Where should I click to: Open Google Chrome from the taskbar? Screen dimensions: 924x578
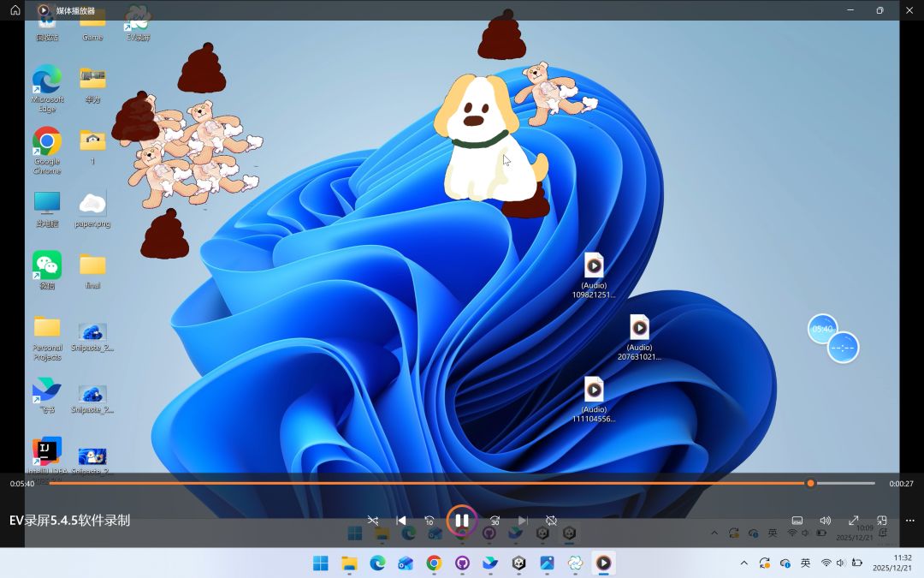tap(434, 563)
